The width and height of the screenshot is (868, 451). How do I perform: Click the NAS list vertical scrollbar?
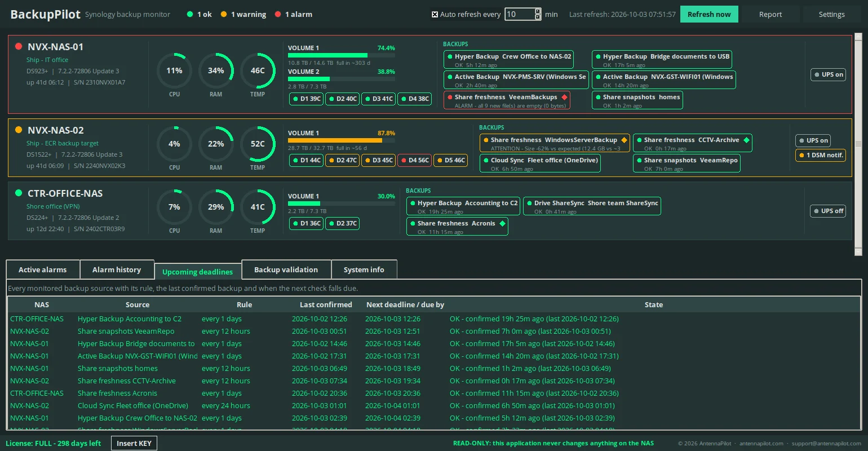pos(858,144)
